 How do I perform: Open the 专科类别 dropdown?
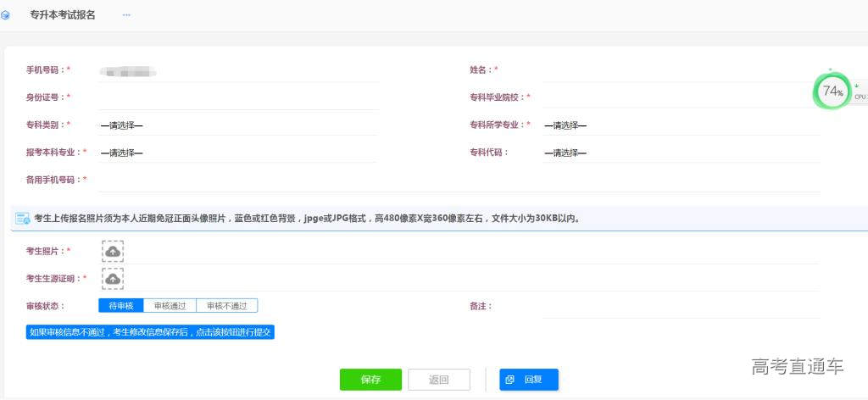tap(237, 126)
